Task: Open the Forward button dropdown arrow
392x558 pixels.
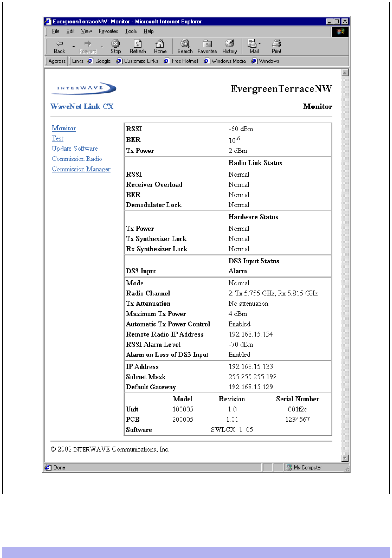Action: pos(102,47)
